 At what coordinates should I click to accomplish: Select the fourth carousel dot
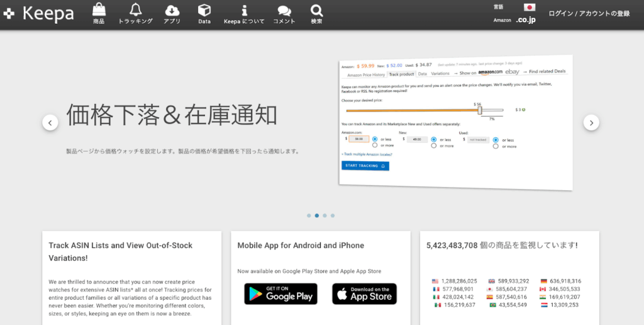332,215
